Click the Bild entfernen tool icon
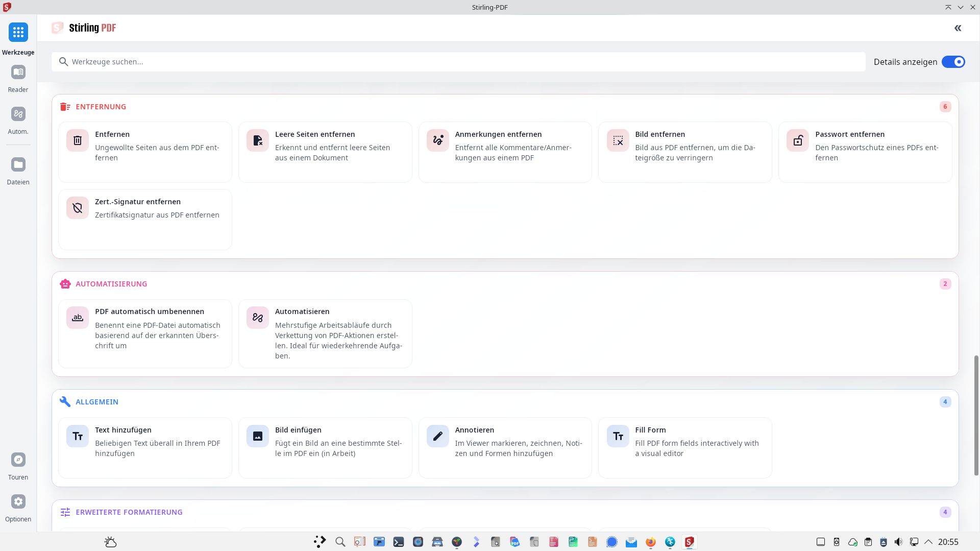 pyautogui.click(x=618, y=140)
